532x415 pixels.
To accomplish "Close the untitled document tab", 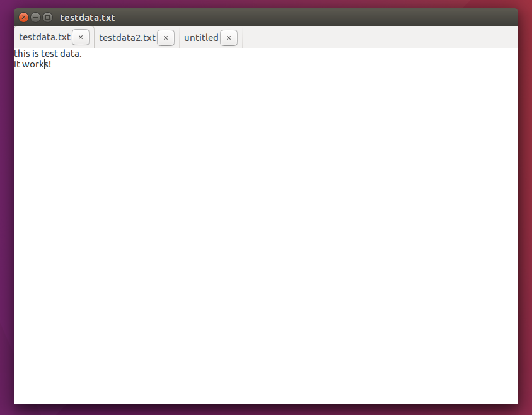I will tap(228, 37).
